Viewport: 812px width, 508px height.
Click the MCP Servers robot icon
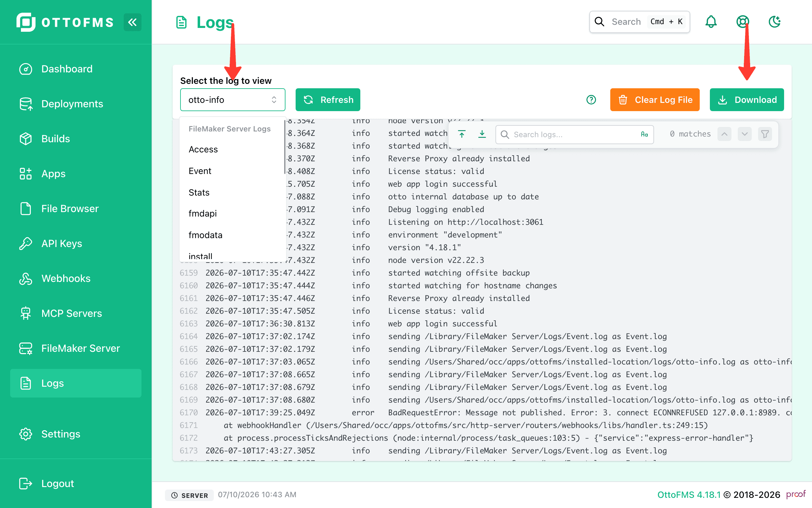tap(25, 313)
